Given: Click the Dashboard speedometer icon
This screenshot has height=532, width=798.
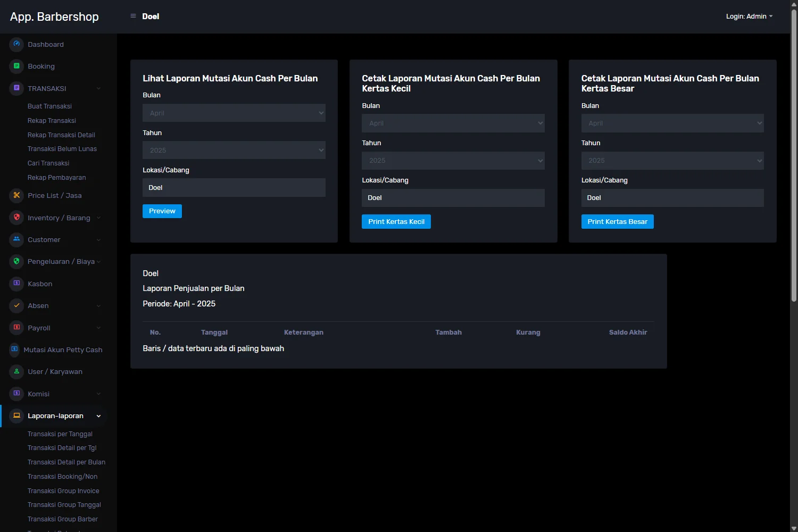Looking at the screenshot, I should [16, 44].
